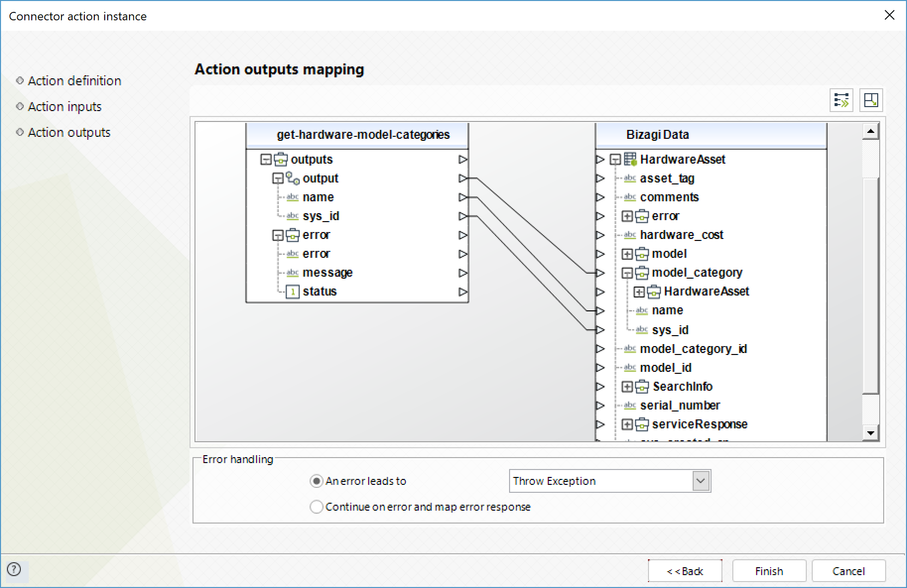Click the serviceResponse briefcase icon
Screen dimensions: 907x588
[x=642, y=424]
